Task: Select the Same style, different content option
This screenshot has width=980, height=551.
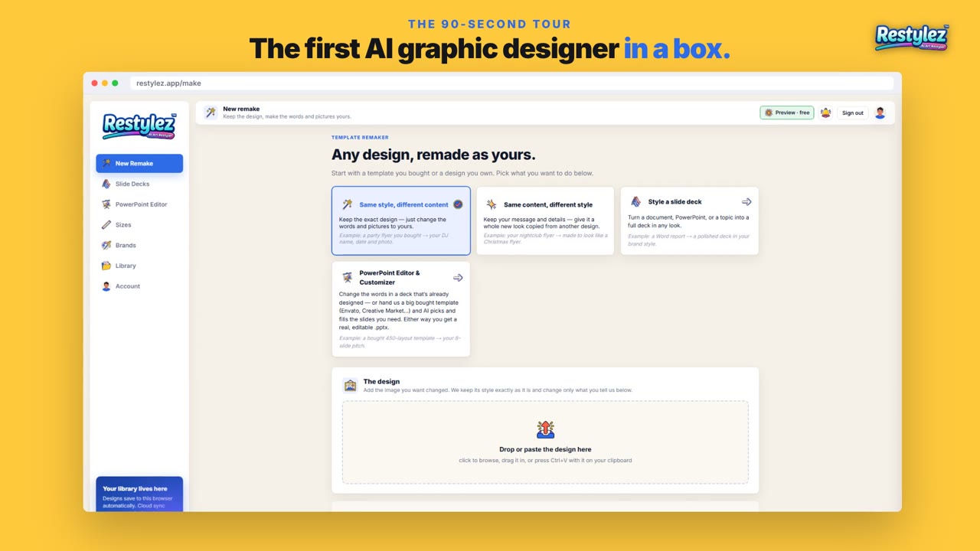Action: [401, 220]
